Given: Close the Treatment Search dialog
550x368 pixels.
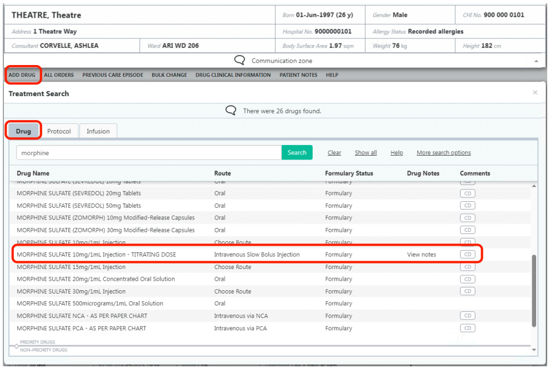Looking at the screenshot, I should 535,93.
